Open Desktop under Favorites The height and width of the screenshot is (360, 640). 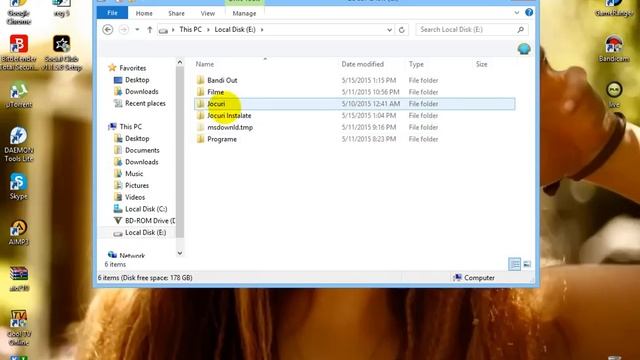click(137, 80)
